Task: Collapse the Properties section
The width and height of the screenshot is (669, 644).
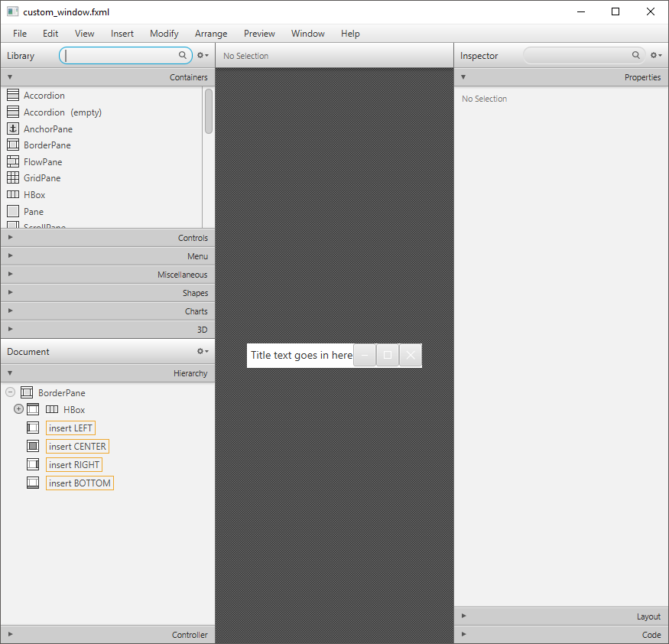Action: coord(463,77)
